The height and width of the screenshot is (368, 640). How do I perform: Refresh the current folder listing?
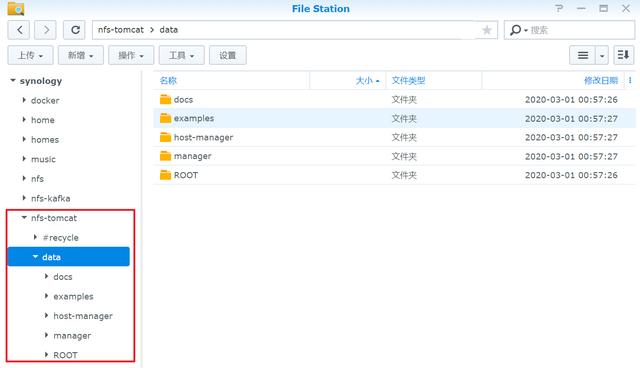pos(75,30)
